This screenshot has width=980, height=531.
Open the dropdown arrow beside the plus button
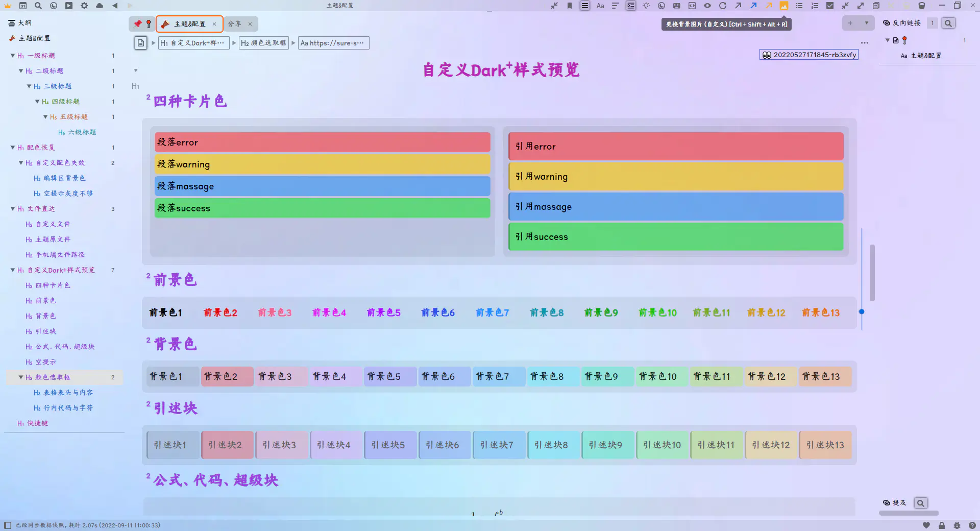coord(866,23)
